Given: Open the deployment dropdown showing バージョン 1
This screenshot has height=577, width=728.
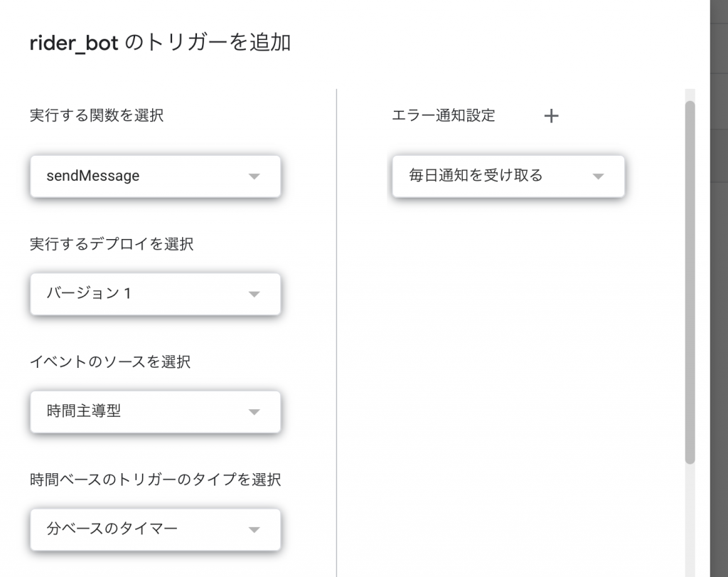Looking at the screenshot, I should pyautogui.click(x=155, y=294).
